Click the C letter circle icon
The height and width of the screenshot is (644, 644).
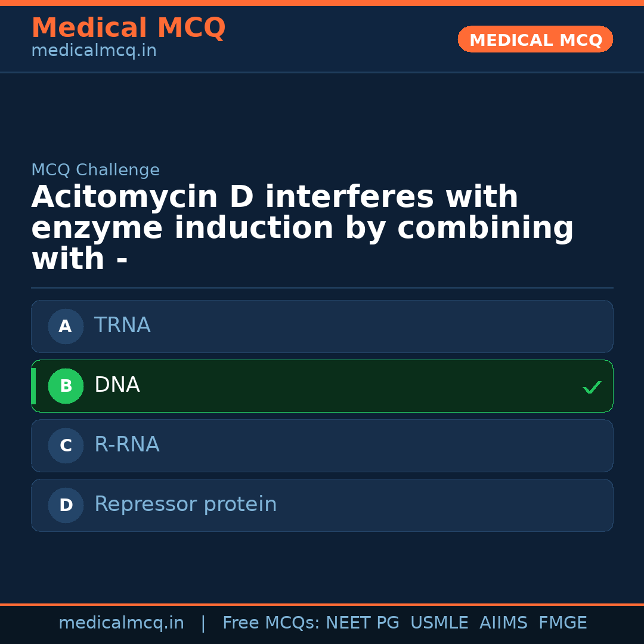[66, 445]
